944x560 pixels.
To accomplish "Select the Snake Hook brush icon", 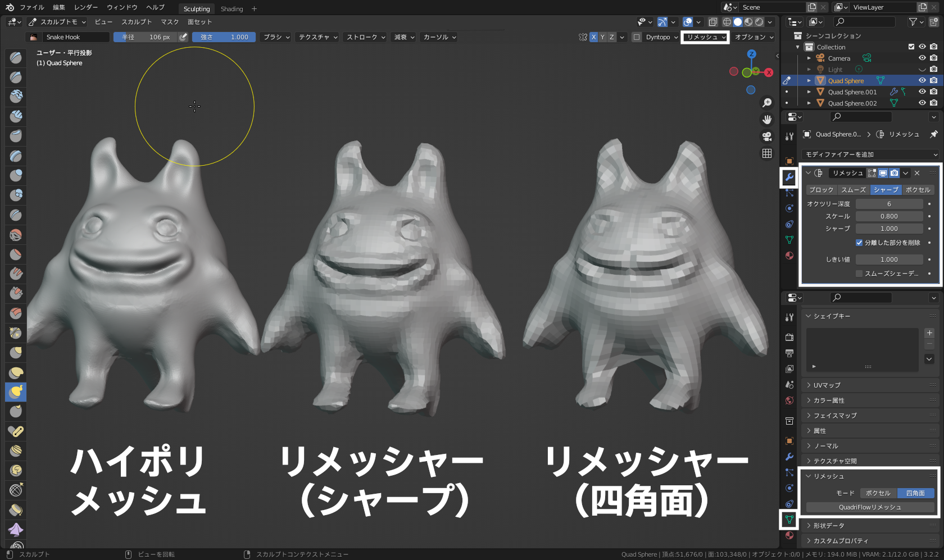I will click(15, 392).
